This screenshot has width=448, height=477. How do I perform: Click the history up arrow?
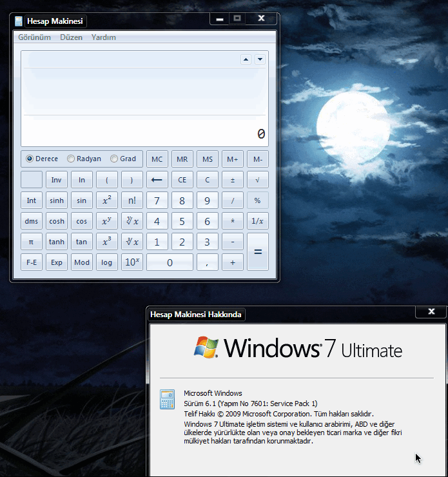[246, 59]
